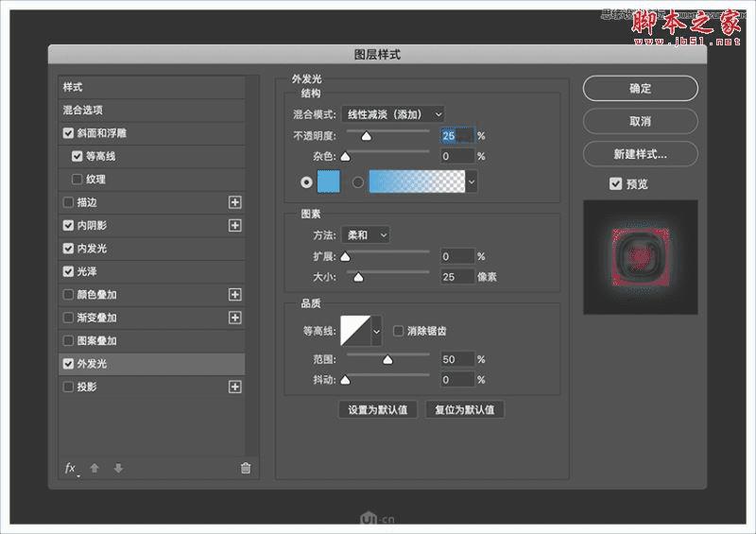Image resolution: width=756 pixels, height=534 pixels.
Task: Click the contour curve thumbnail
Action: point(355,331)
